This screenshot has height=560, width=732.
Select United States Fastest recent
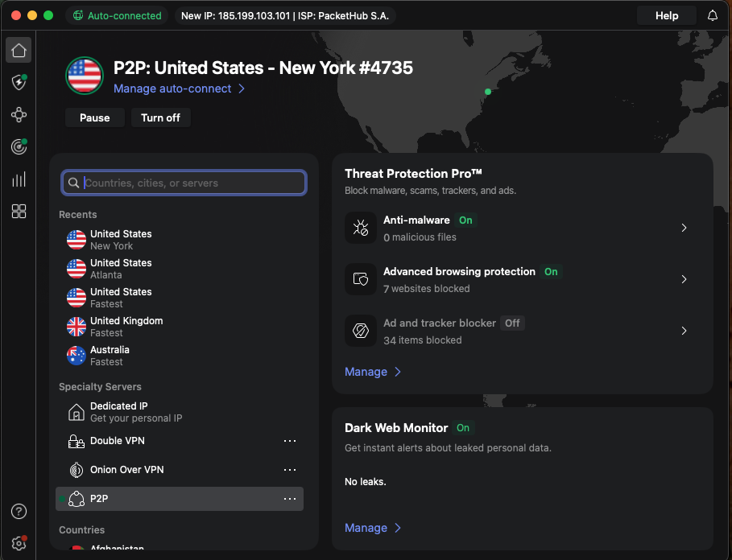coord(180,298)
